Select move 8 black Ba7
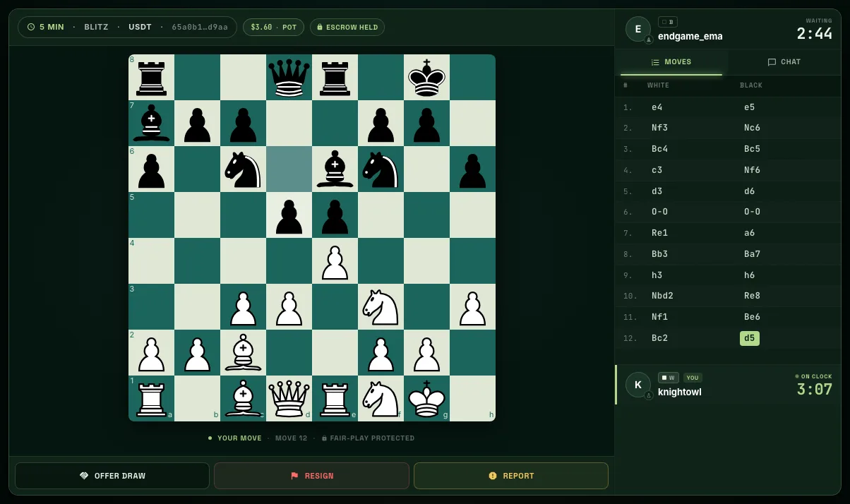Viewport: 850px width, 504px height. [752, 254]
